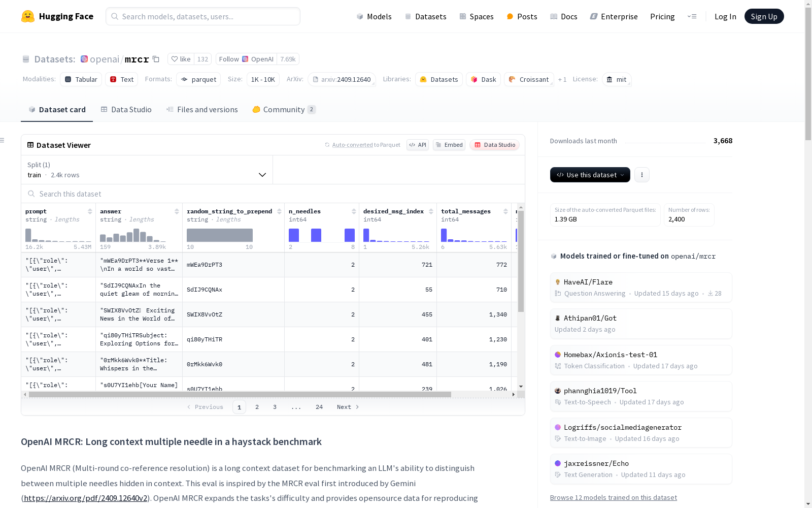Click the Sign Up button
Viewport: 812px width, 508px height.
(764, 16)
